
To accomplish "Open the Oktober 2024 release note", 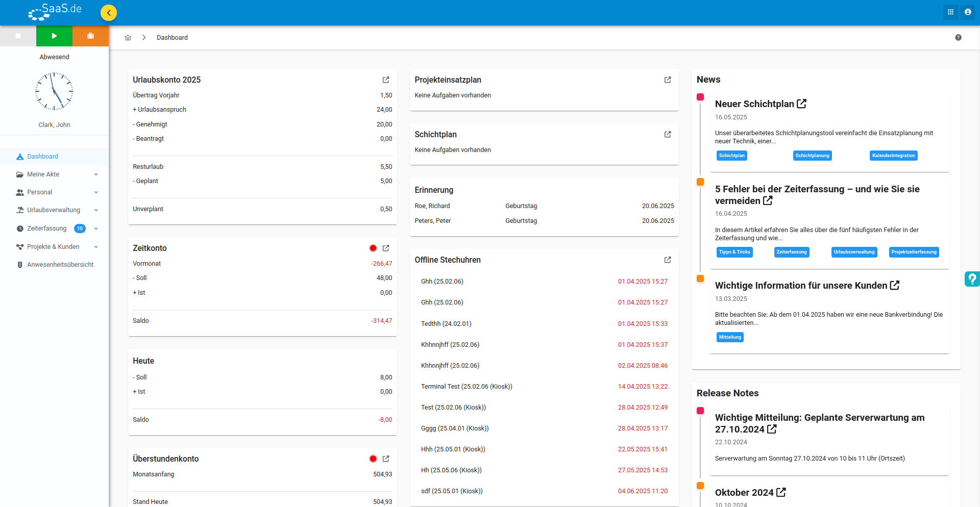I will 750,493.
